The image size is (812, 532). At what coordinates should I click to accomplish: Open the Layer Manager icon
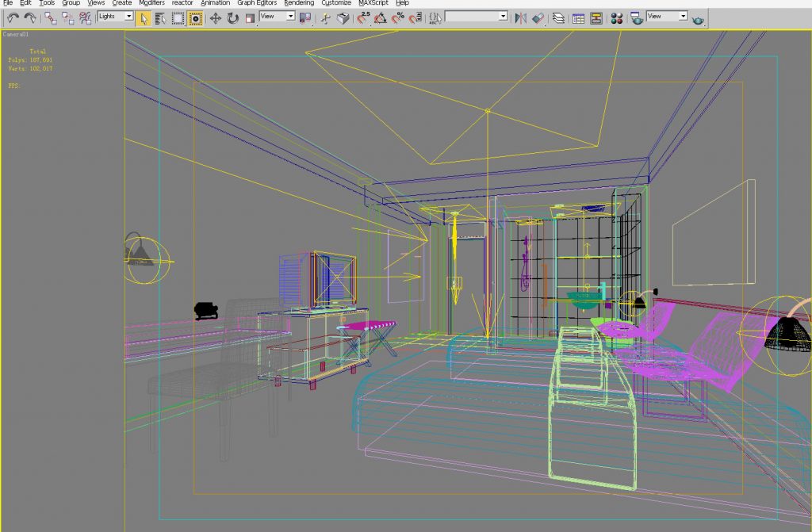559,17
